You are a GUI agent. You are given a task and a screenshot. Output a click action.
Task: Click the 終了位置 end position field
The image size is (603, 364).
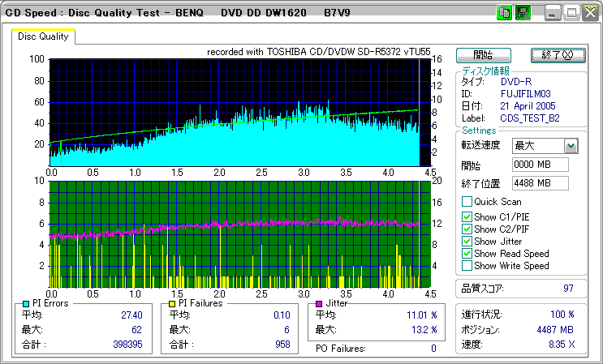click(540, 183)
